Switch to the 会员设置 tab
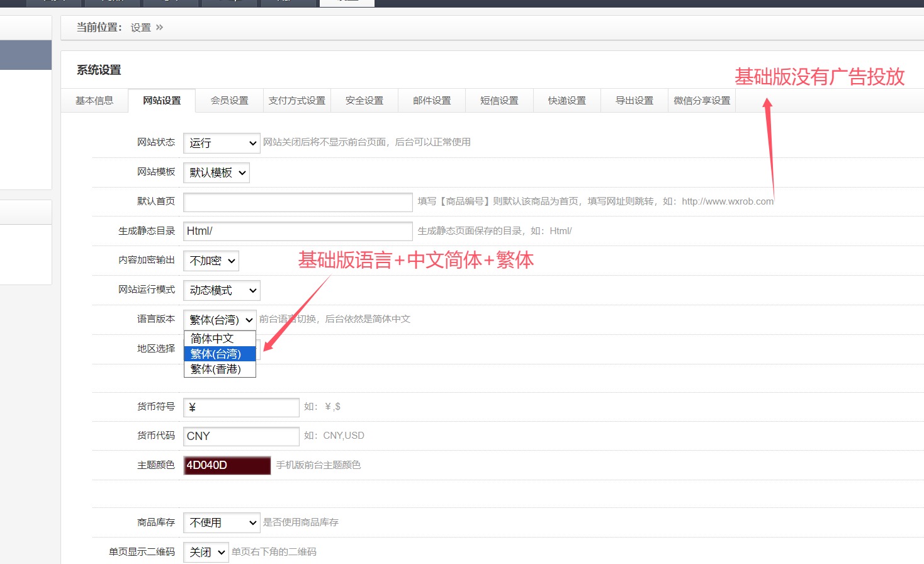This screenshot has width=924, height=564. click(229, 101)
